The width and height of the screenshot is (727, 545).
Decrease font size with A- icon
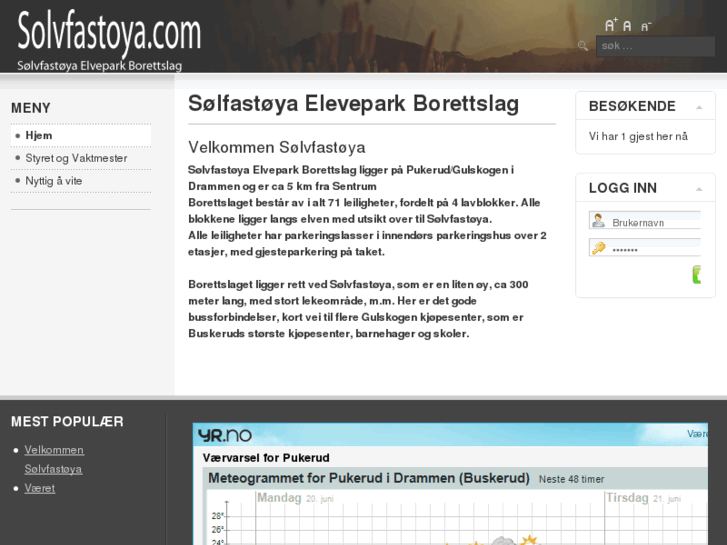click(x=646, y=27)
